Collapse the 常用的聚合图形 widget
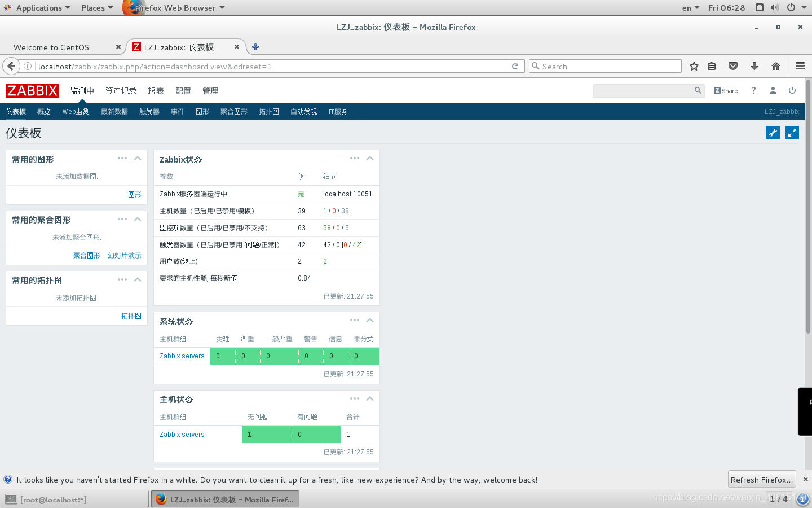This screenshot has height=508, width=812. click(x=138, y=219)
